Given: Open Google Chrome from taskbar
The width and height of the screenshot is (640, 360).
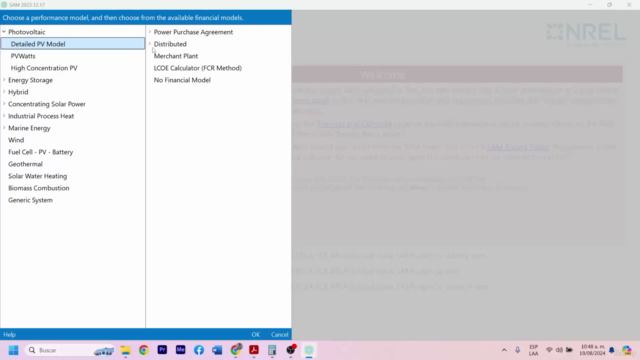Looking at the screenshot, I should pyautogui.click(x=144, y=350).
